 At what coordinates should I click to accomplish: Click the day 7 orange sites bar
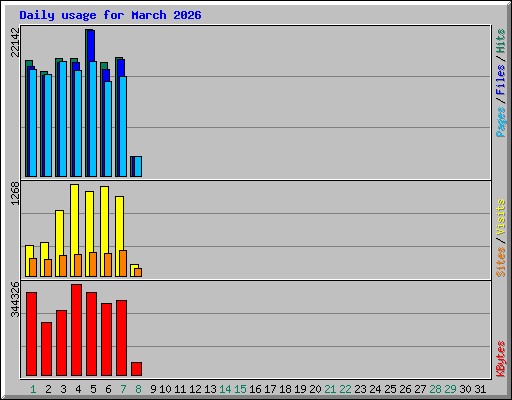point(123,263)
